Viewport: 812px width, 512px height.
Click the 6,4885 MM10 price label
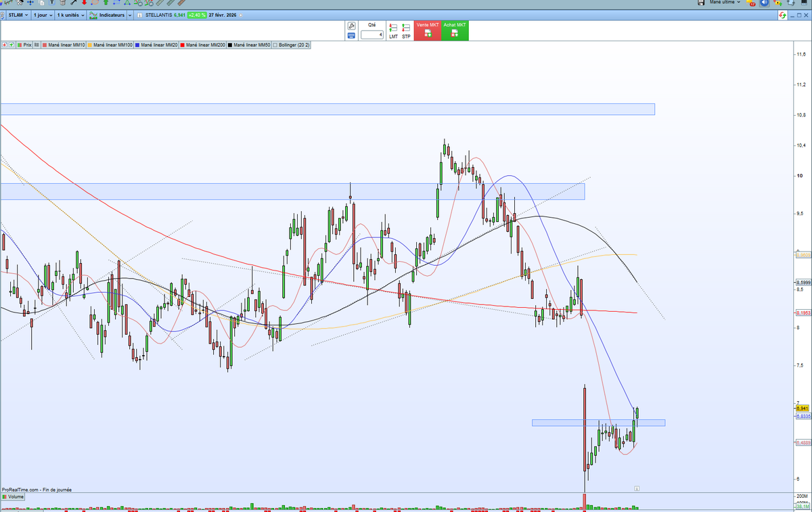pyautogui.click(x=803, y=442)
